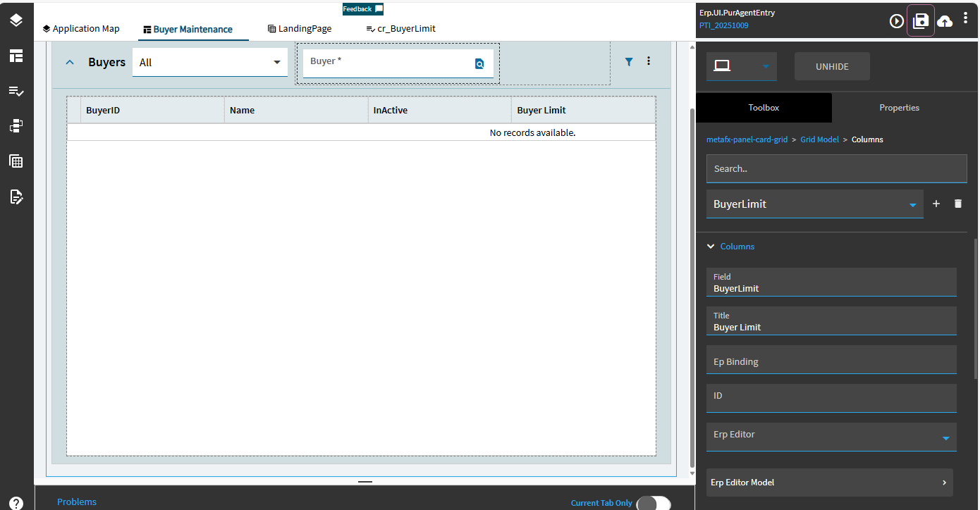
Task: Open the top-right vertical dots menu
Action: point(966,18)
